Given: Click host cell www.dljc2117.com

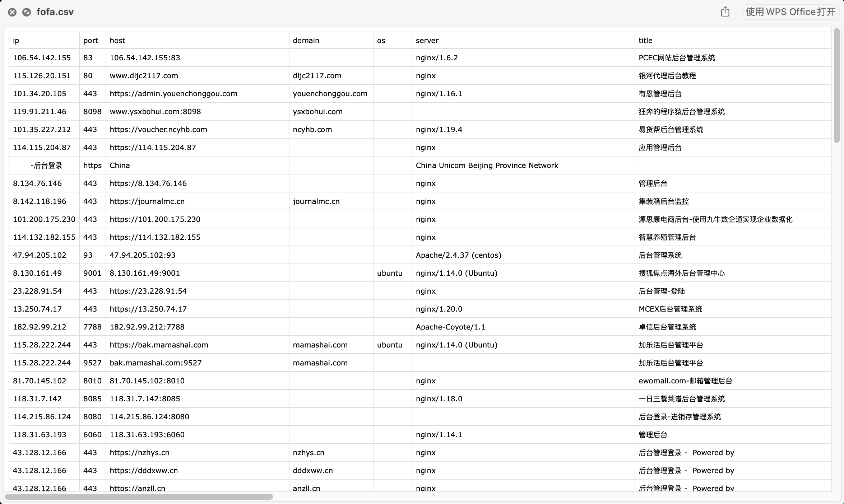Looking at the screenshot, I should (x=144, y=76).
